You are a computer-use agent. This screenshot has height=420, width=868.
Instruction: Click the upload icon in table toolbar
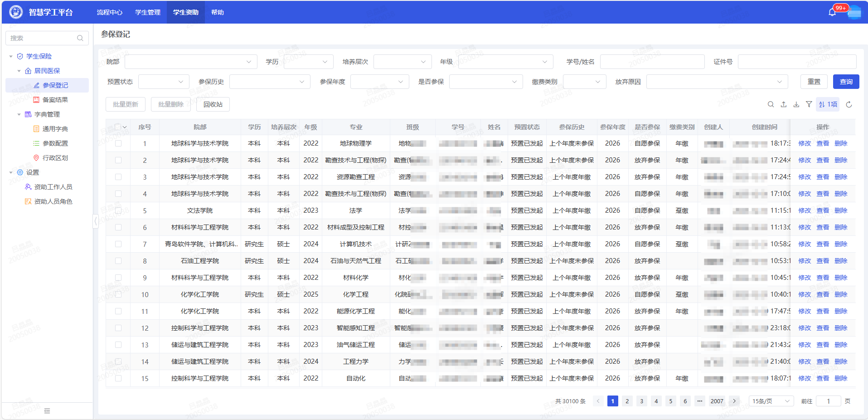point(783,104)
